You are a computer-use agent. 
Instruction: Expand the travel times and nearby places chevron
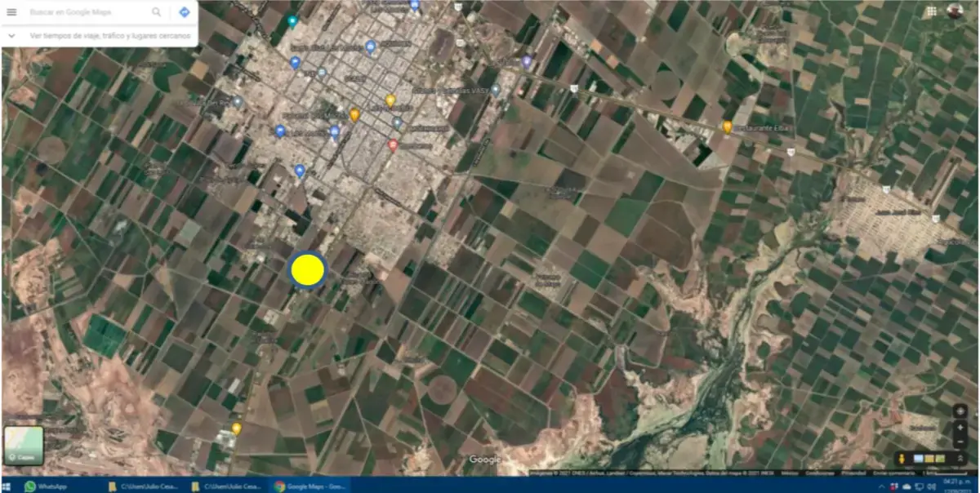tap(11, 36)
